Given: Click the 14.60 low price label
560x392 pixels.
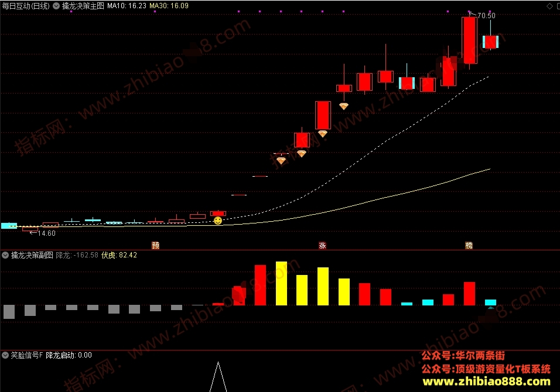Looking at the screenshot, I should (46, 233).
